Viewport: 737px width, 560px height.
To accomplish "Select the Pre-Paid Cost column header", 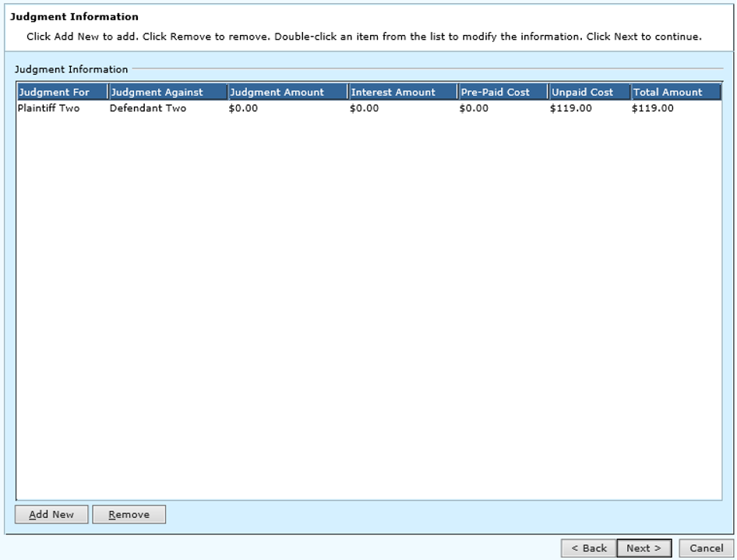I will tap(503, 92).
